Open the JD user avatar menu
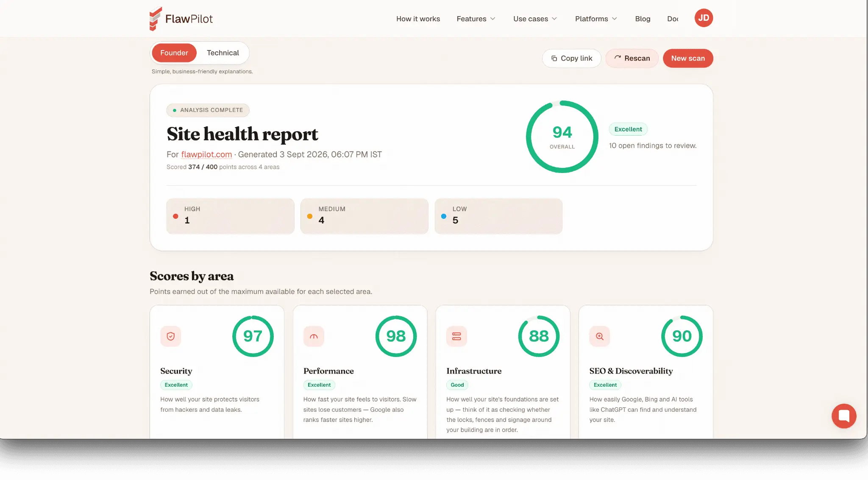This screenshot has width=868, height=480. coord(704,18)
